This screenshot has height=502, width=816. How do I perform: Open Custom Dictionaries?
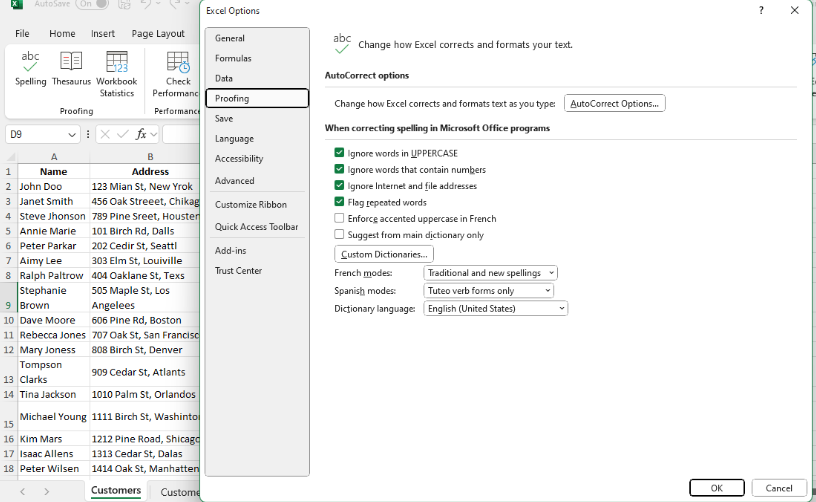[x=383, y=254]
